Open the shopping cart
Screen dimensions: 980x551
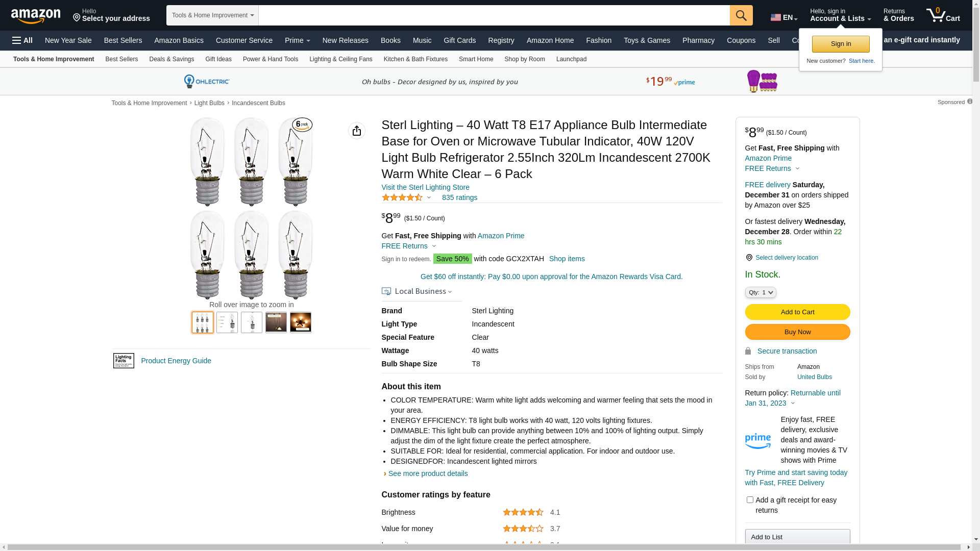pos(943,15)
